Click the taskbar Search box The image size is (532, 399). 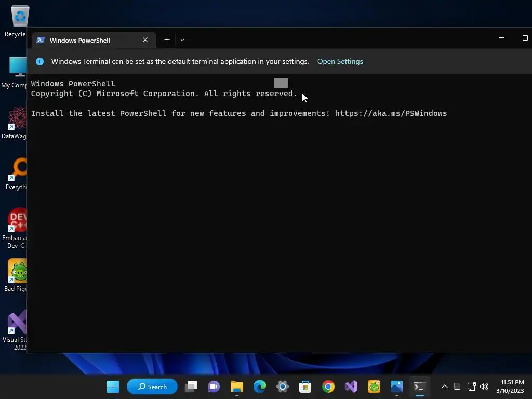click(152, 387)
